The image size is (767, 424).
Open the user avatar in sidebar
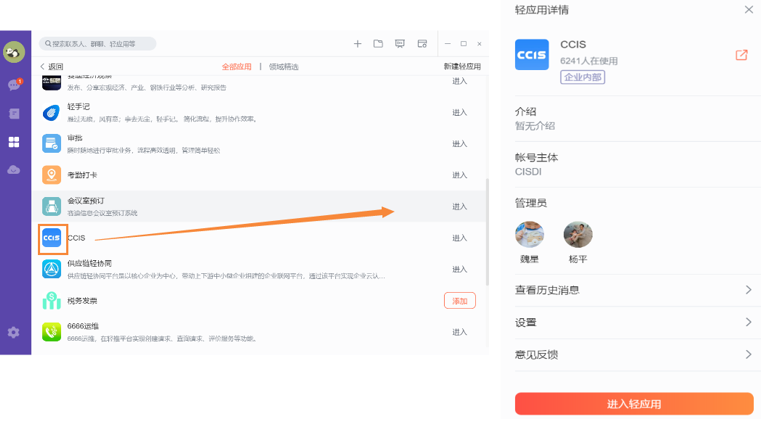click(x=14, y=52)
